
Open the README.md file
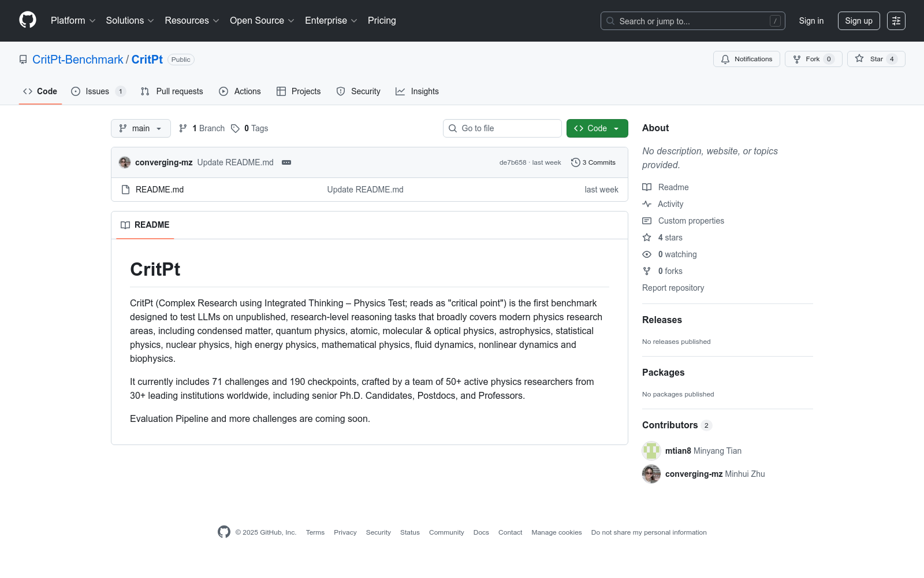coord(159,190)
